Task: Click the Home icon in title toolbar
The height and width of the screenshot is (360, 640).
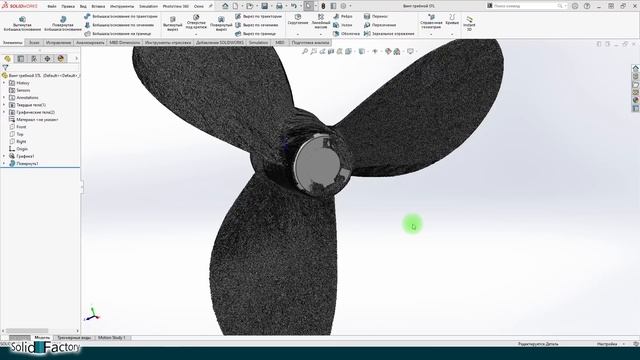Action: point(225,6)
